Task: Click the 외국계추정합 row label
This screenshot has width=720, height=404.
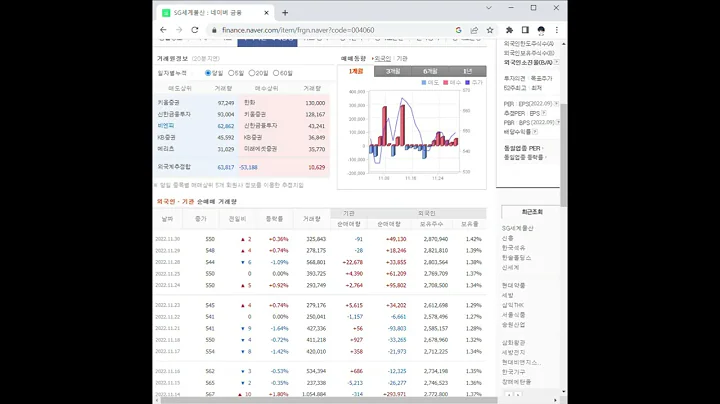Action: click(x=174, y=167)
